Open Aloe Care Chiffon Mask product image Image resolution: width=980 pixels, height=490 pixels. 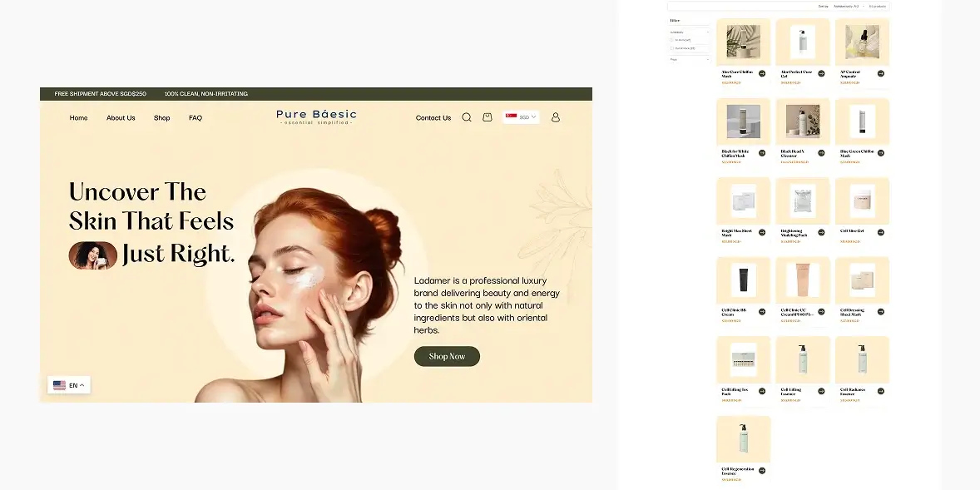pos(744,42)
